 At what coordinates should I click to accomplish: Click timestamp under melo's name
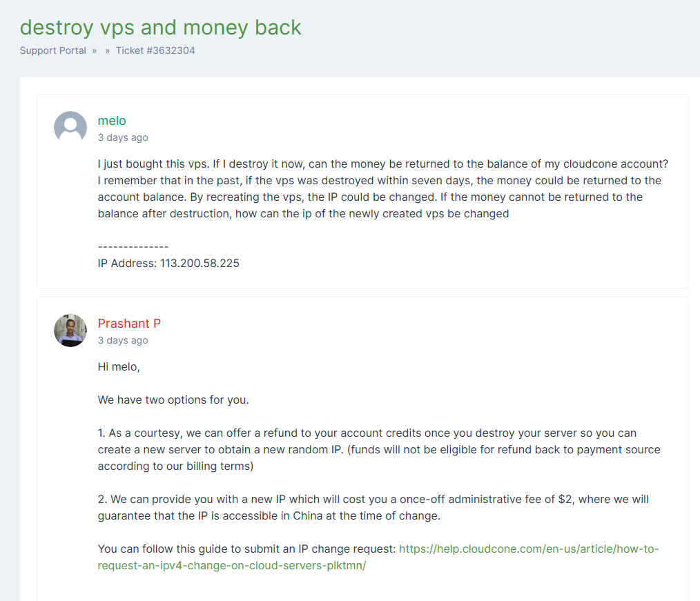click(123, 137)
